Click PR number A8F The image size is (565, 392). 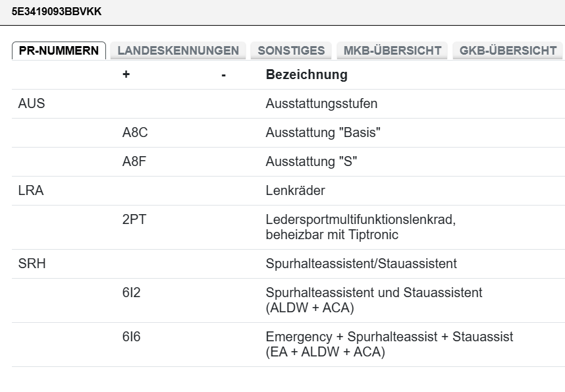tap(135, 161)
